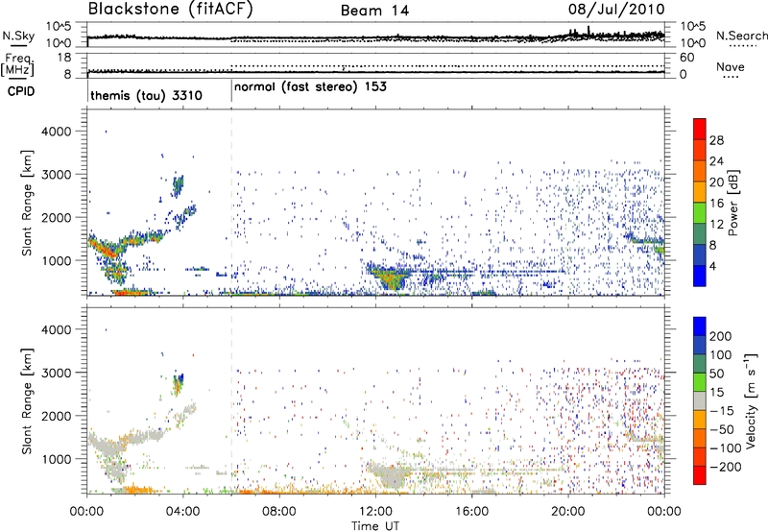
Task: Click the "16" power colorbar value
Action: (x=716, y=204)
